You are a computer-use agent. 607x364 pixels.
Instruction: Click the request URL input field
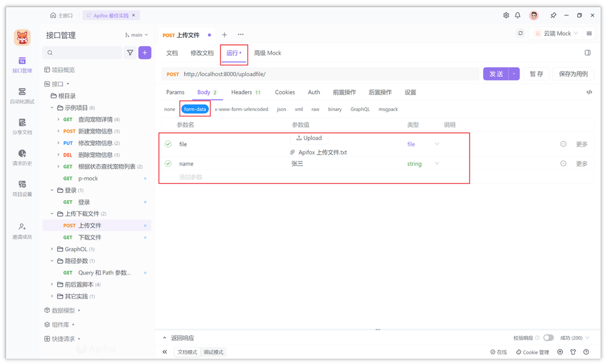(328, 74)
